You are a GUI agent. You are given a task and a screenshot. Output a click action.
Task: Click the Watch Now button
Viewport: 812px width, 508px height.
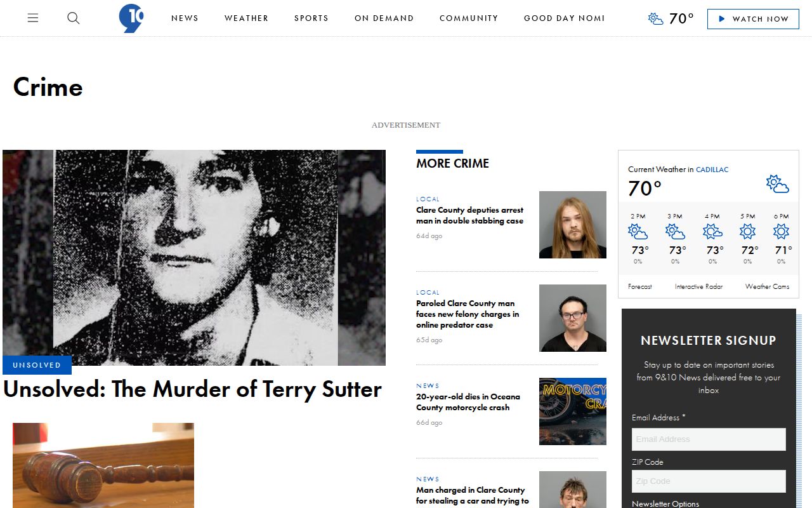point(753,18)
